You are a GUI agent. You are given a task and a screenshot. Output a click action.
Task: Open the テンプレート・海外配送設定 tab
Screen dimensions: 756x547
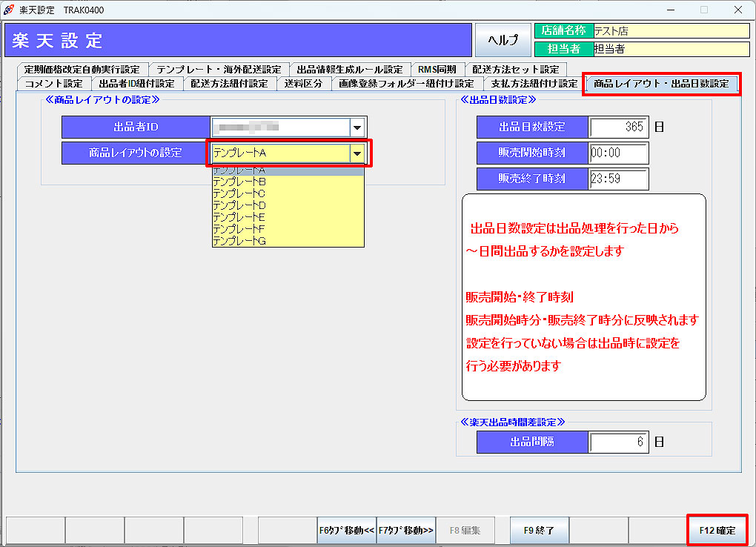tap(219, 69)
